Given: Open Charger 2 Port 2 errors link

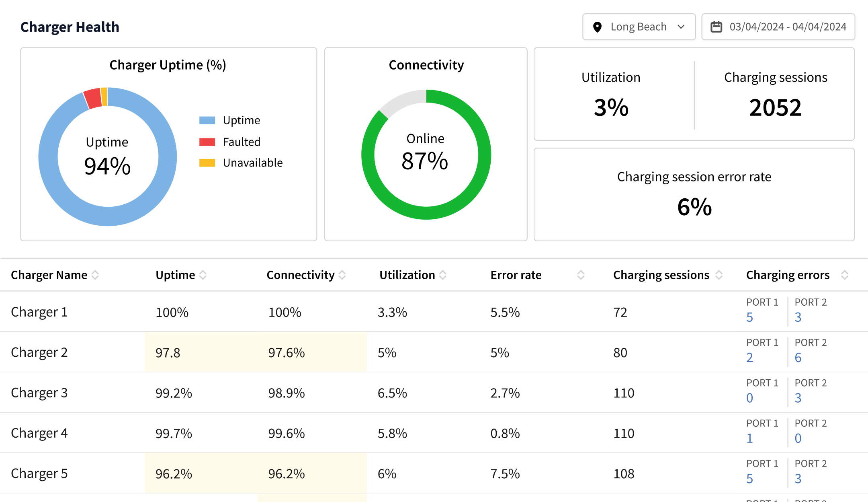Looking at the screenshot, I should [x=798, y=358].
